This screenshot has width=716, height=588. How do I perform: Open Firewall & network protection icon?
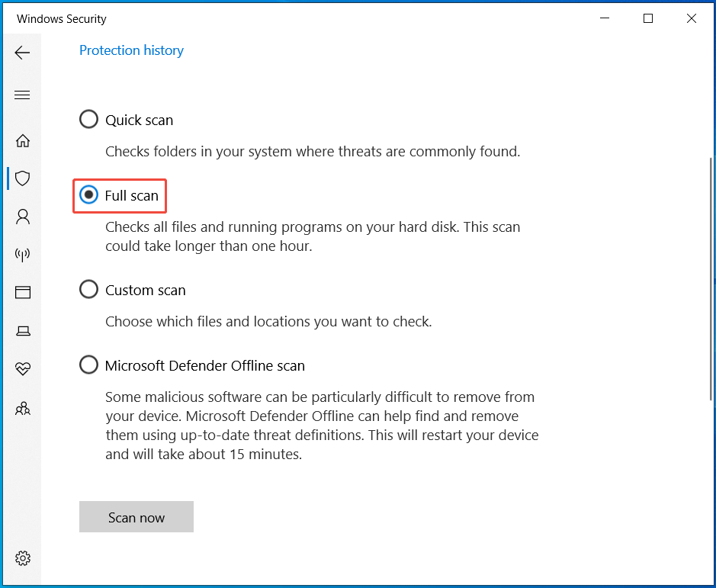coord(23,254)
